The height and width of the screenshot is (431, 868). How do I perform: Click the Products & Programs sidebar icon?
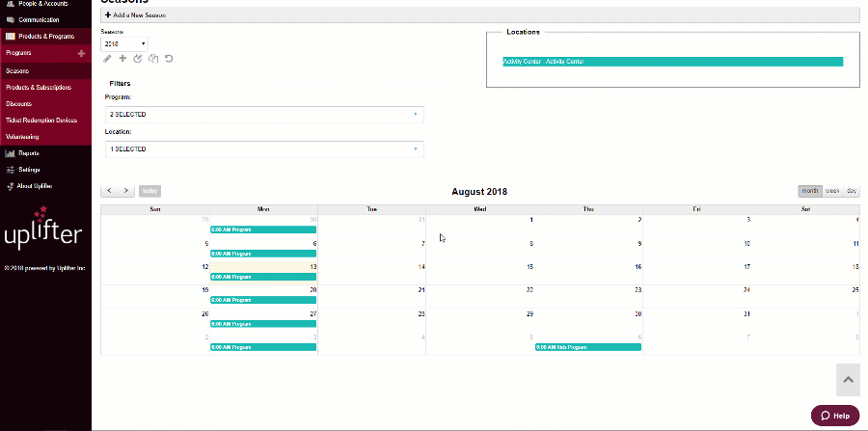[x=10, y=37]
